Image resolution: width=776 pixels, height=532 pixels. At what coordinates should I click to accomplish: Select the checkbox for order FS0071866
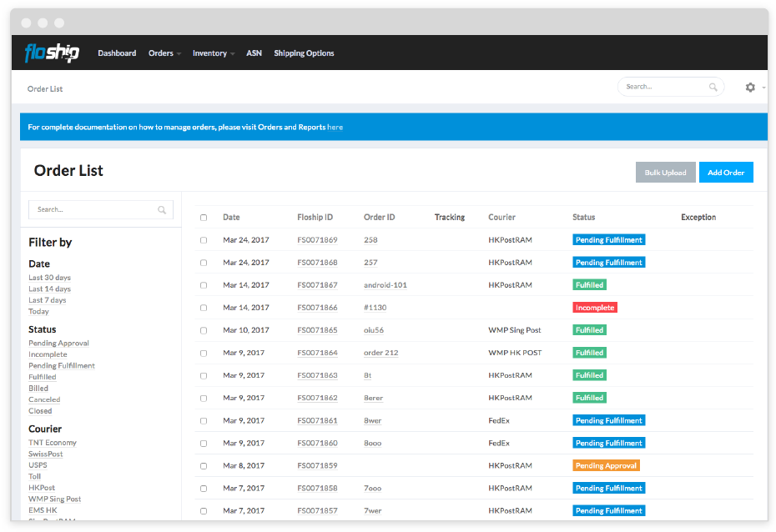tap(204, 308)
